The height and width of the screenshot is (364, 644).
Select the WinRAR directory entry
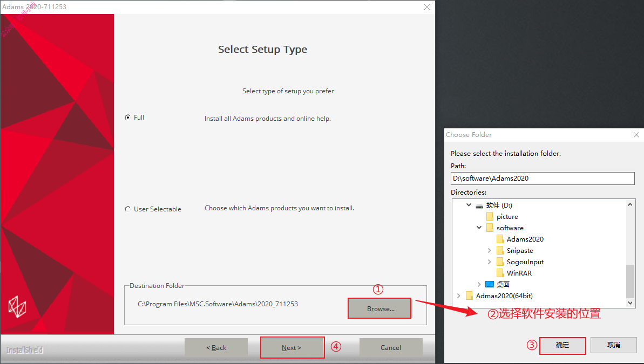519,273
